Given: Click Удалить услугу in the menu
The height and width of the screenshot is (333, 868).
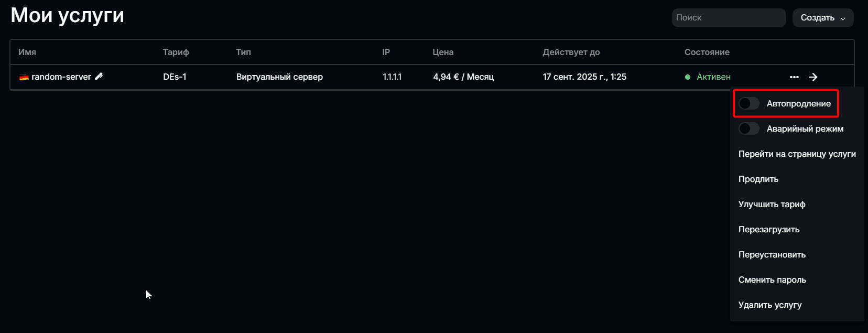Looking at the screenshot, I should 770,305.
